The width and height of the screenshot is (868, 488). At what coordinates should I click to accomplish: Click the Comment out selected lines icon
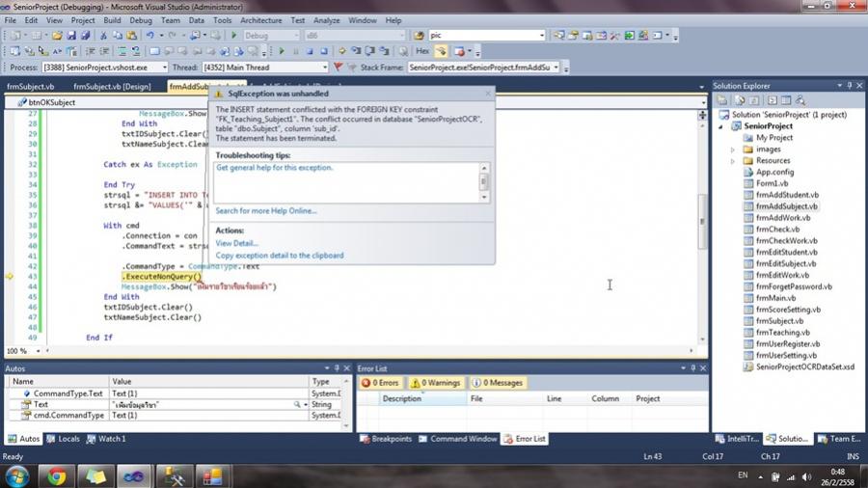click(x=122, y=51)
